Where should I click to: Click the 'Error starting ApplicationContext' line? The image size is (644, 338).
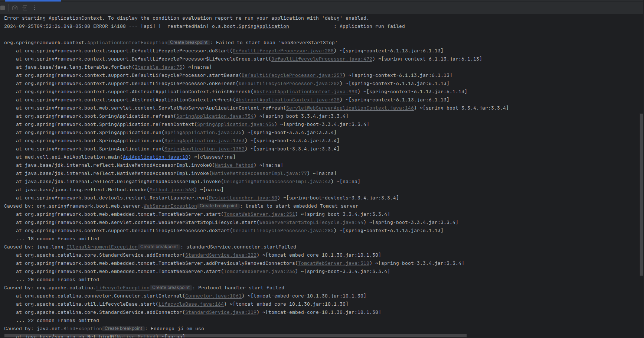(x=187, y=18)
